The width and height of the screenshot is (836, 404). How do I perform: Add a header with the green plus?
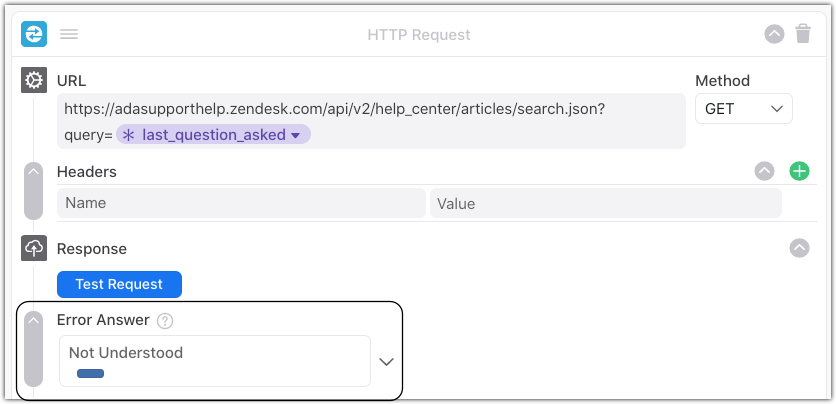click(x=799, y=171)
